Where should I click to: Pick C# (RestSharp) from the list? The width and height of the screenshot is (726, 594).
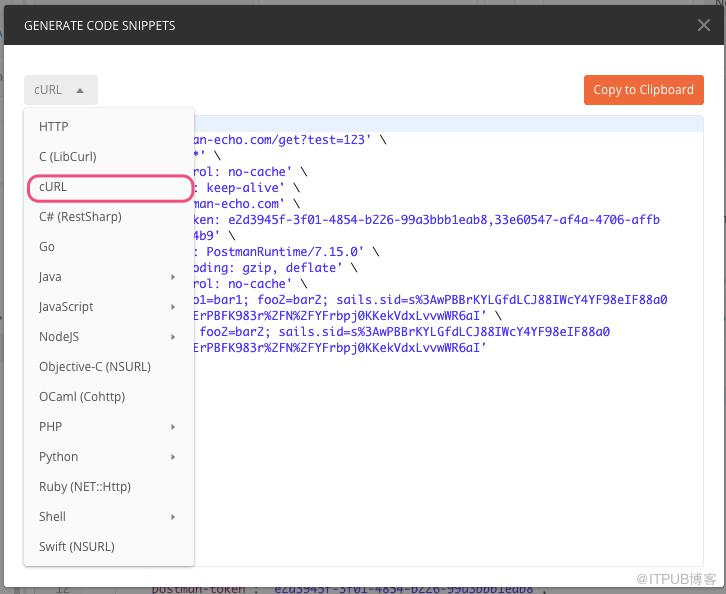109,217
